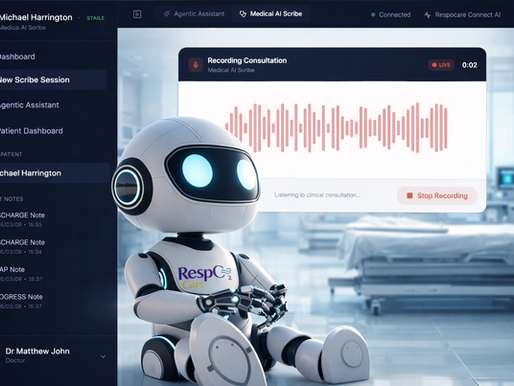Click the 0:02 recording timer
The width and height of the screenshot is (514, 386).
click(469, 65)
